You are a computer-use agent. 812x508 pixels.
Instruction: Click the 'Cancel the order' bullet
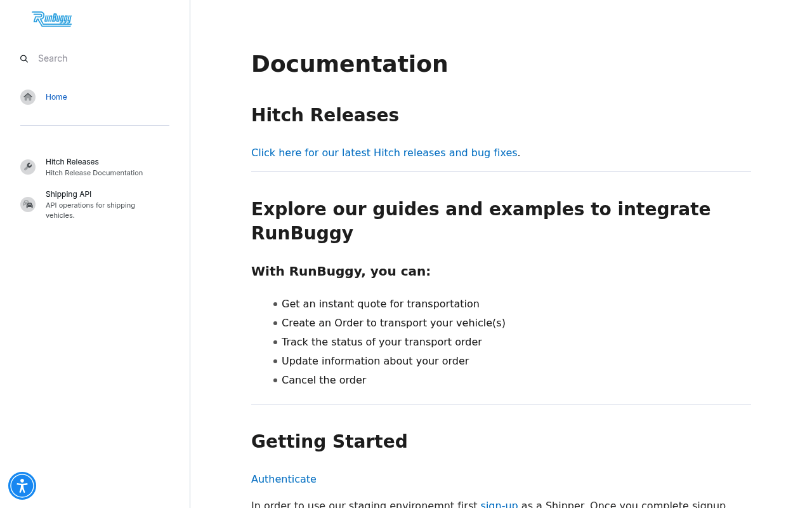[324, 380]
